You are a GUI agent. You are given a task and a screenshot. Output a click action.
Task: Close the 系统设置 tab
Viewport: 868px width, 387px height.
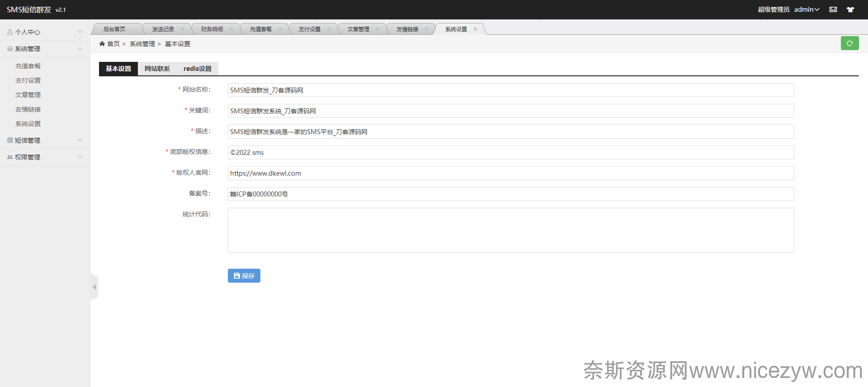475,29
